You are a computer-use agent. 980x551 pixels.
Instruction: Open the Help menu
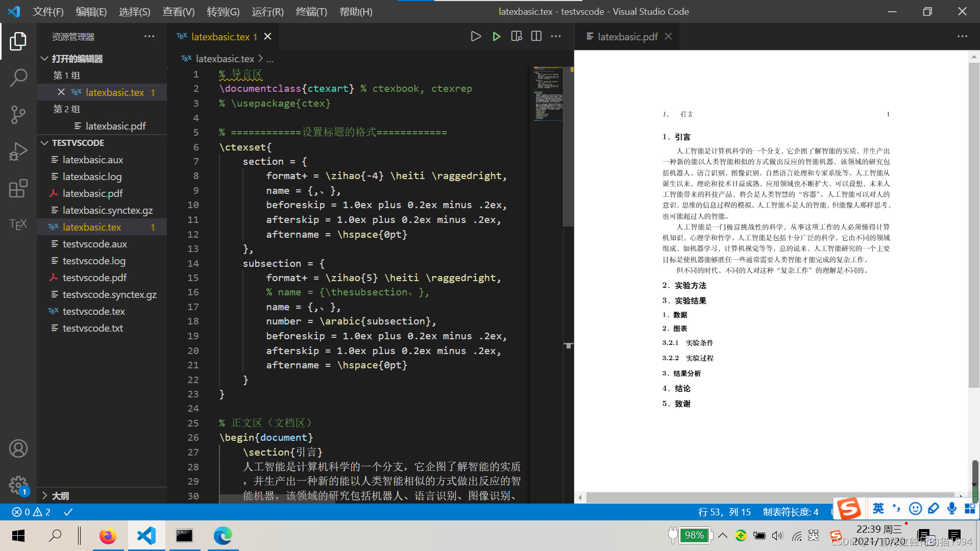click(x=356, y=11)
